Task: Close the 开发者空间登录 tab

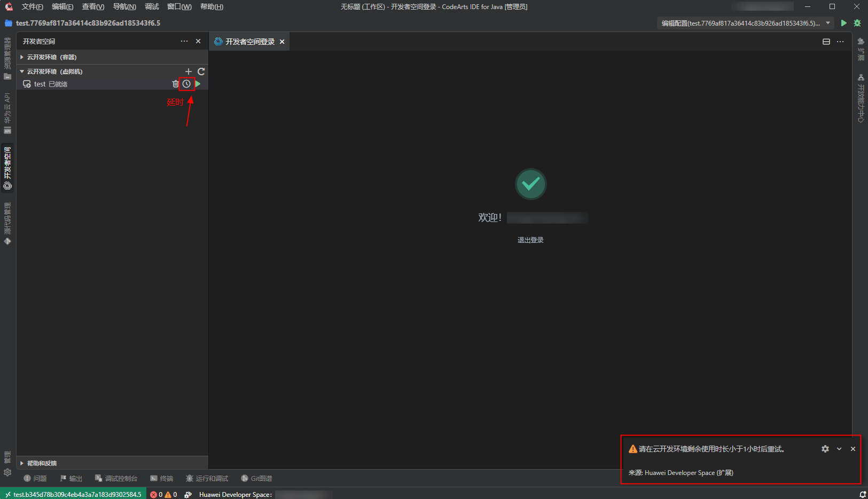Action: coord(282,42)
